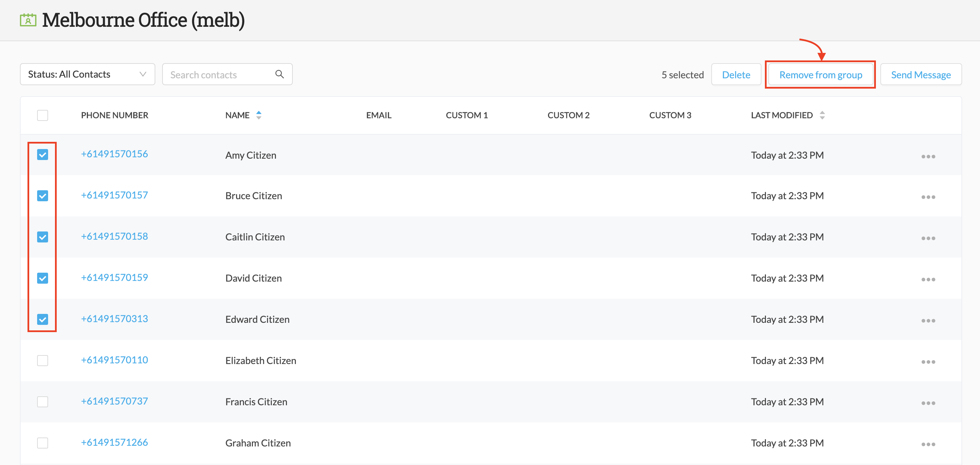Uncheck Caitlin Citizen's checkbox
Screen dimensions: 980x465
pos(43,237)
